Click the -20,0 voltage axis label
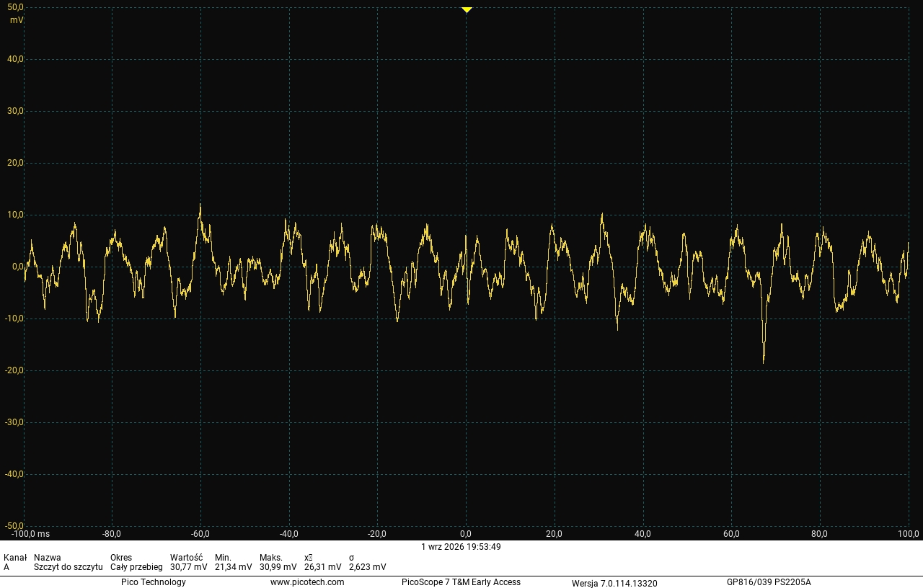This screenshot has width=923, height=588. (14, 370)
